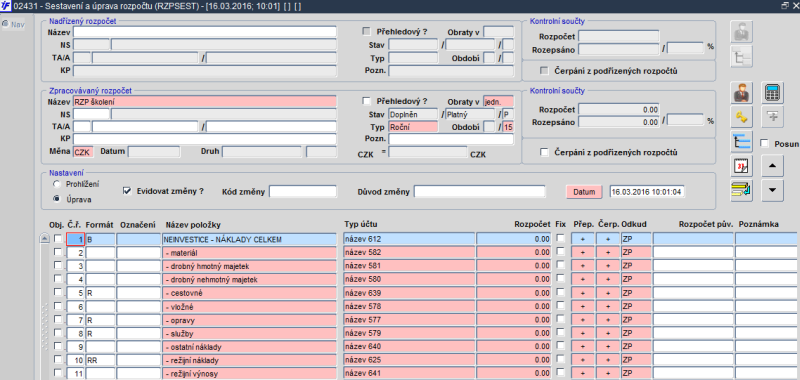Click the yellow key icon button

coord(741,117)
